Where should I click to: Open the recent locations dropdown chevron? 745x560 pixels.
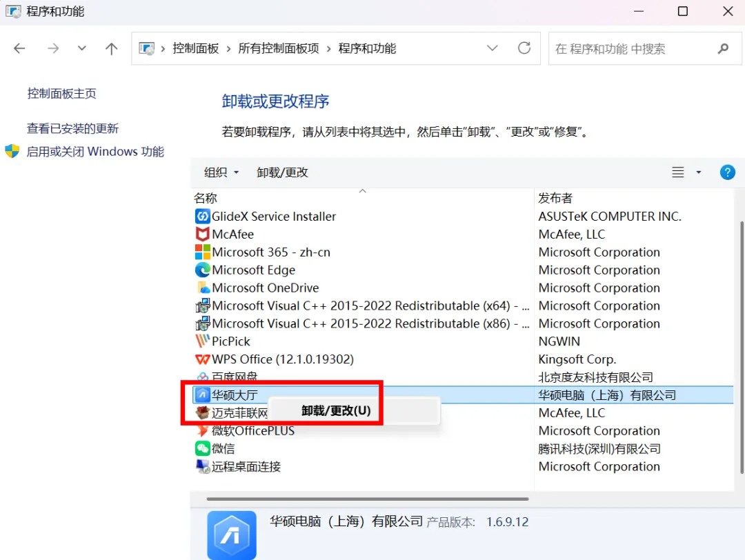[x=81, y=48]
